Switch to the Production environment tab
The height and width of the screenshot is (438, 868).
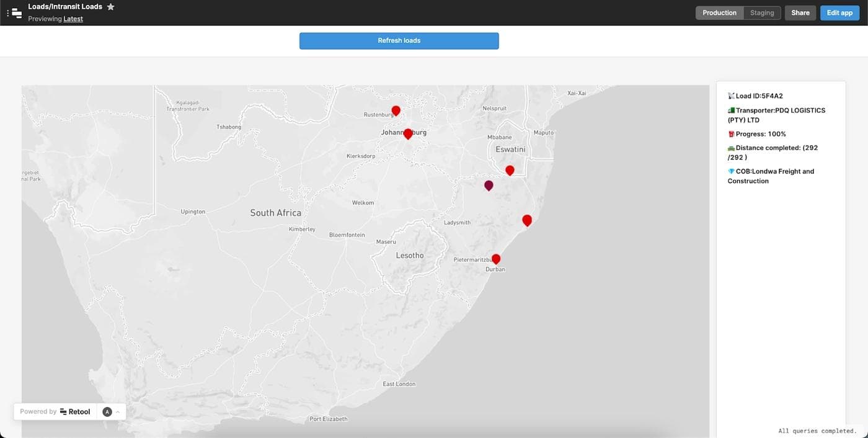(719, 12)
